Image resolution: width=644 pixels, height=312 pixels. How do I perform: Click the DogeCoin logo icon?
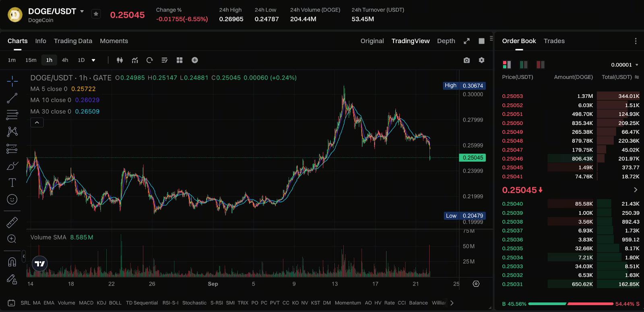pyautogui.click(x=15, y=15)
